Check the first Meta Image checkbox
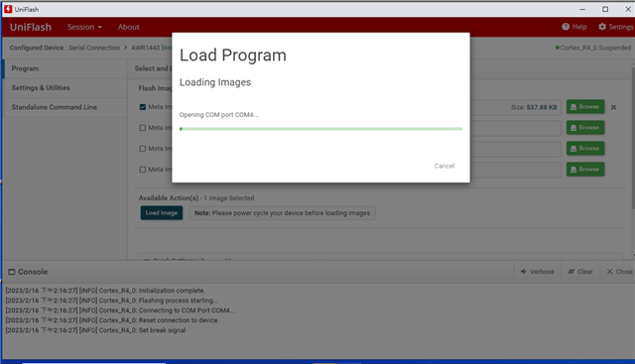This screenshot has width=635, height=364. pos(143,107)
